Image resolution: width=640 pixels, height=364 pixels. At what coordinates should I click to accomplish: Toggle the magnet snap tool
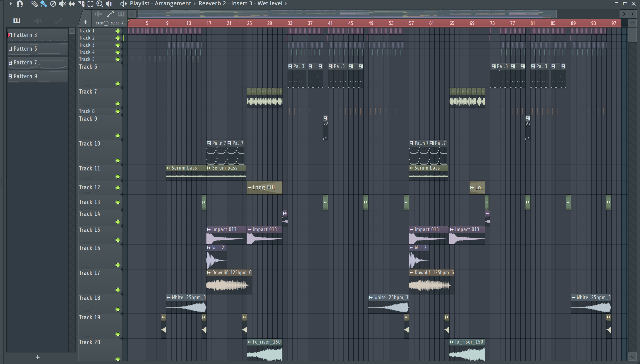pyautogui.click(x=20, y=4)
